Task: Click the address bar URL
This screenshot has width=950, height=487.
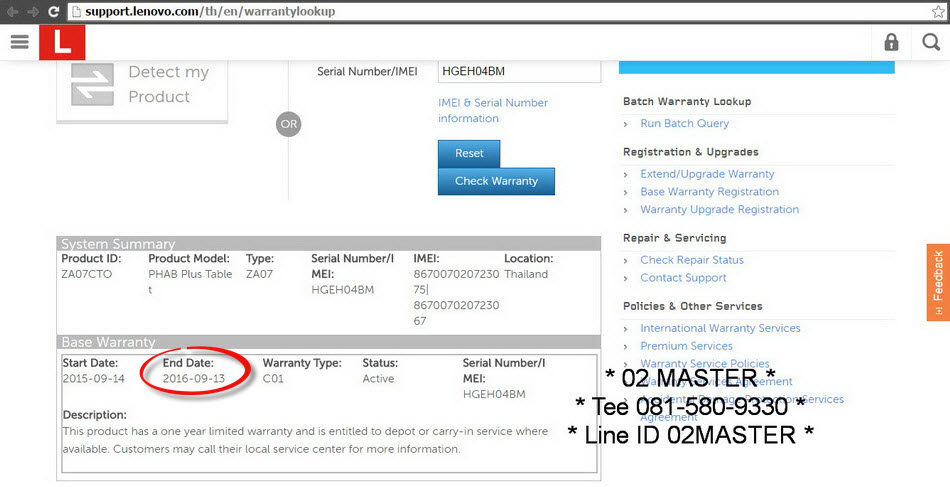Action: tap(210, 12)
